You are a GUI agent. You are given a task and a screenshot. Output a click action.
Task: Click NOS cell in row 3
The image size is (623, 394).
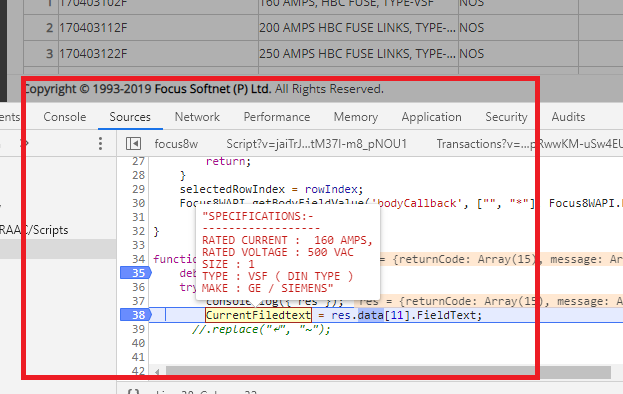click(518, 54)
